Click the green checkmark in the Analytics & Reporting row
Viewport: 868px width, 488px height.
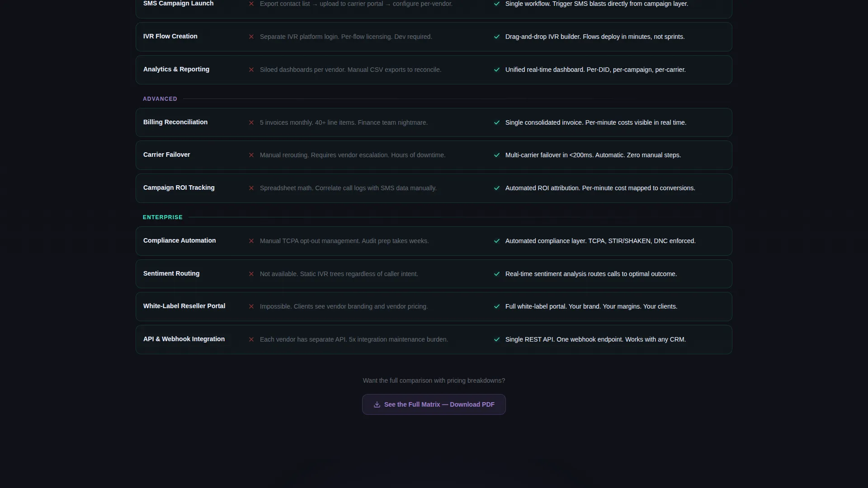(497, 70)
